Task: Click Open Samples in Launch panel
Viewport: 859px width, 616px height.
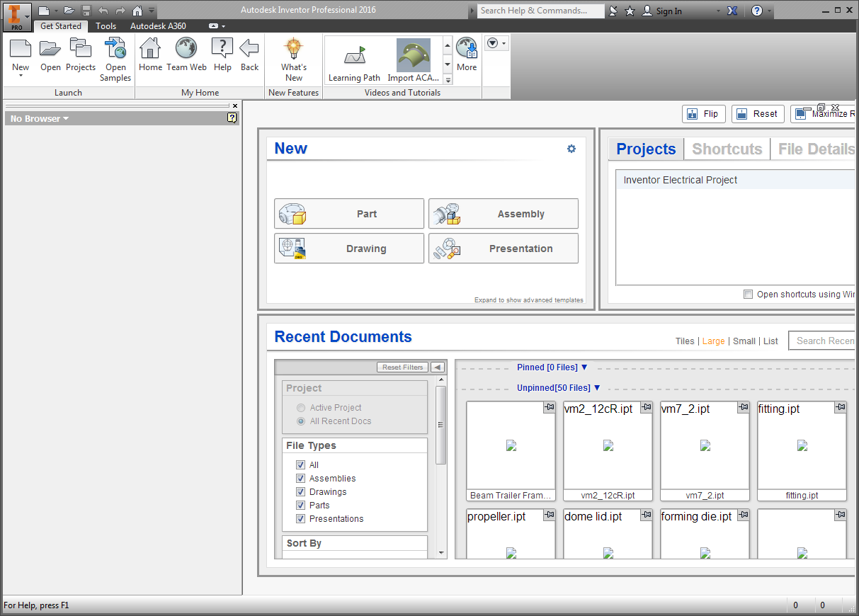Action: pos(115,60)
